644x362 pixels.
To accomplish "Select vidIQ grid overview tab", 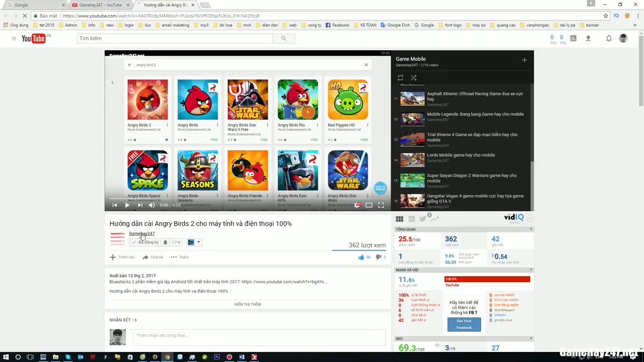I will click(x=399, y=219).
